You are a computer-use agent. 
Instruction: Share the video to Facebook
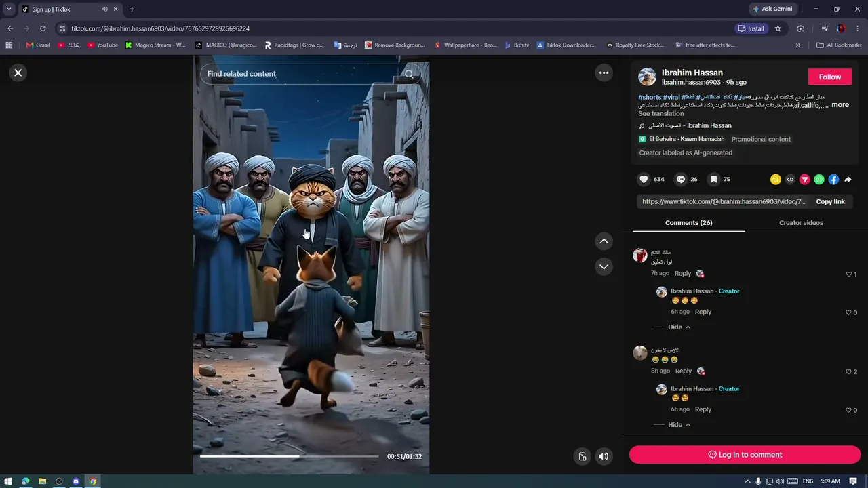click(x=833, y=180)
